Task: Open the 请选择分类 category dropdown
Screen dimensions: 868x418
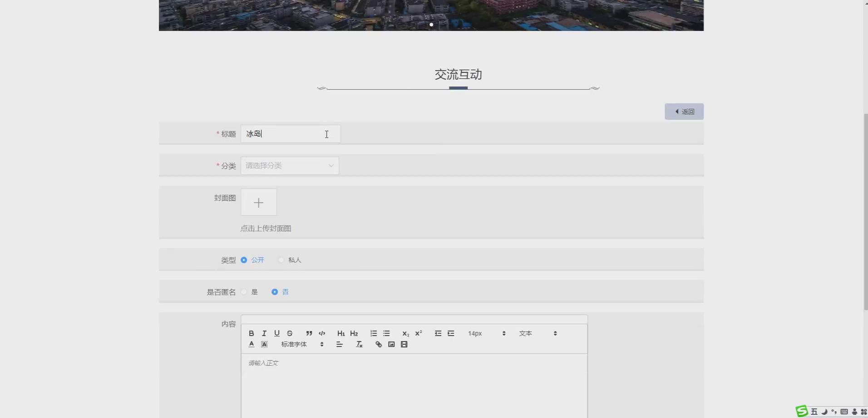Action: click(x=290, y=165)
